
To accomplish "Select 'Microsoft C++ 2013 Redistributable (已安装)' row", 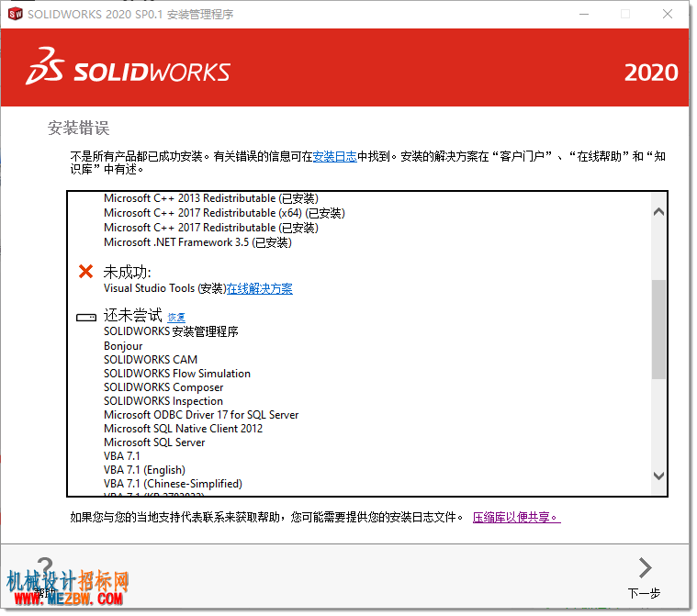I will pos(211,198).
